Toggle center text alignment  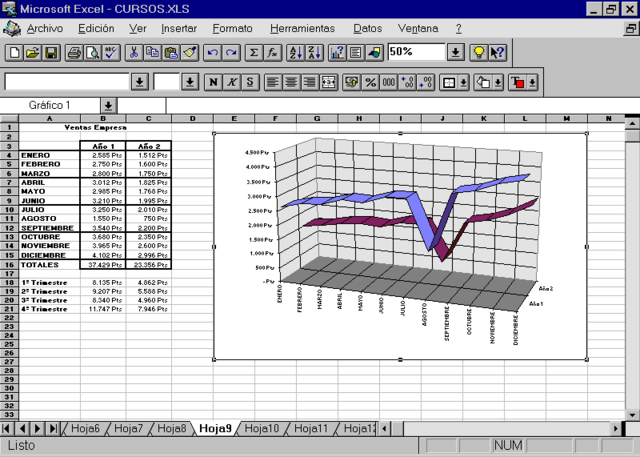(x=291, y=82)
